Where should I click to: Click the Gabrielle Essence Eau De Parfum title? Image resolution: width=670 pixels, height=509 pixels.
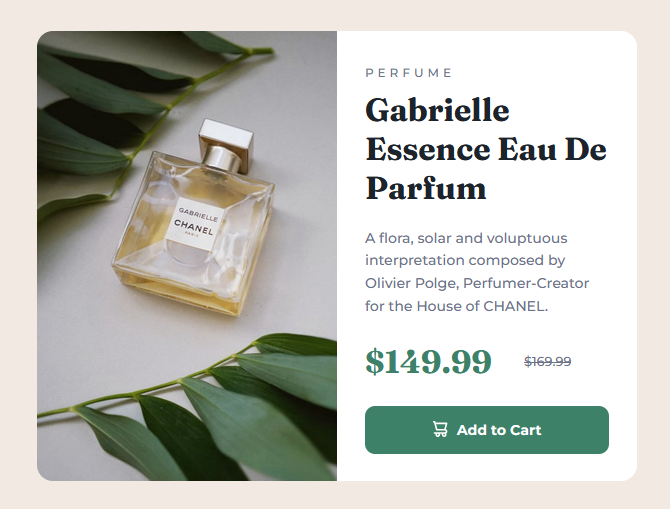pos(486,149)
